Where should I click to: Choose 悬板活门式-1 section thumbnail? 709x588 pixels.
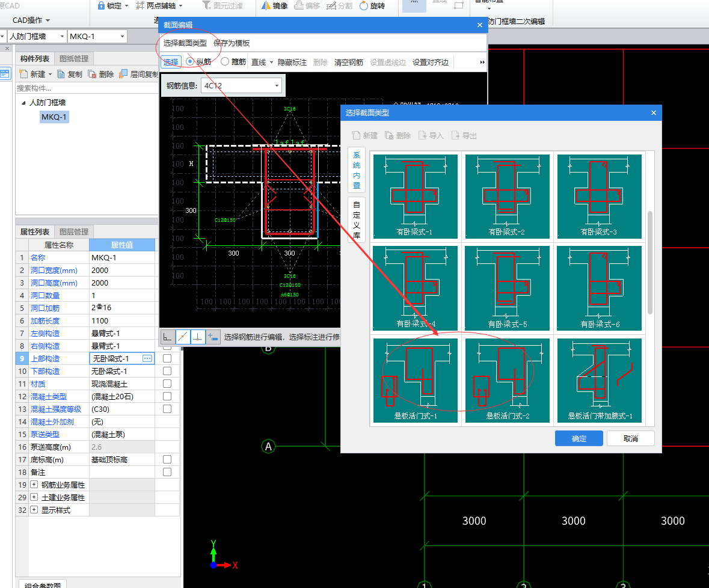(415, 381)
